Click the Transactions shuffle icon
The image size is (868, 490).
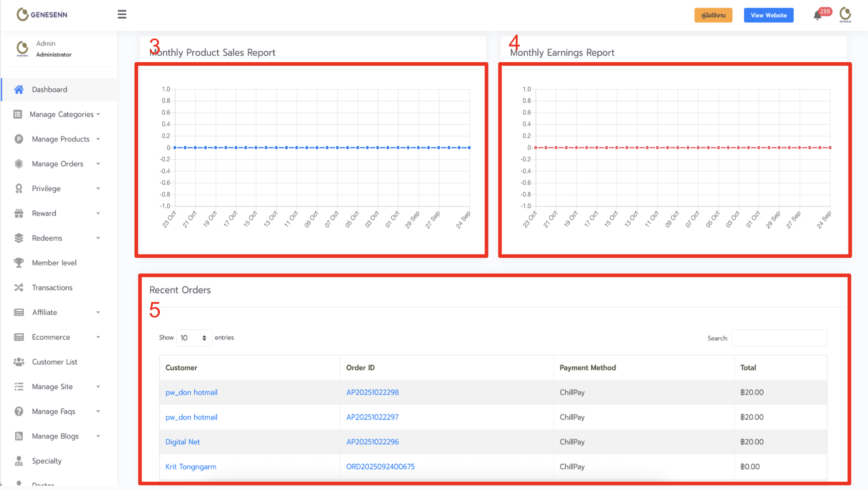click(19, 287)
